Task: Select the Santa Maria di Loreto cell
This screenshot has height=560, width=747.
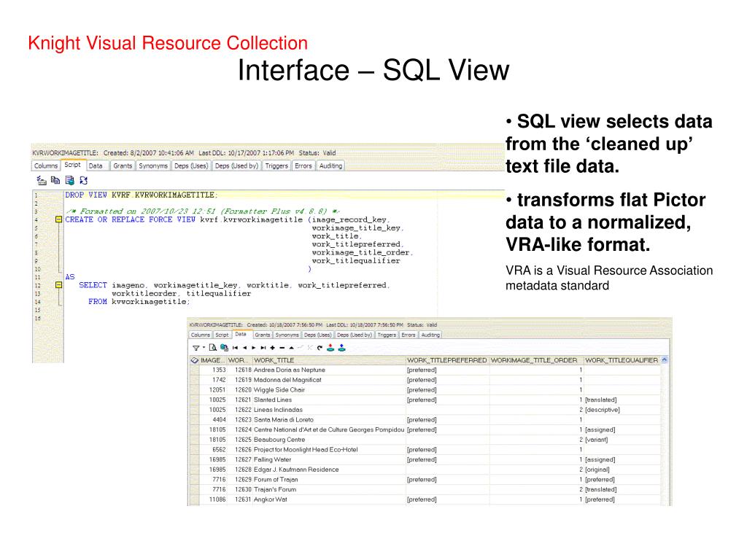Action: pyautogui.click(x=329, y=420)
